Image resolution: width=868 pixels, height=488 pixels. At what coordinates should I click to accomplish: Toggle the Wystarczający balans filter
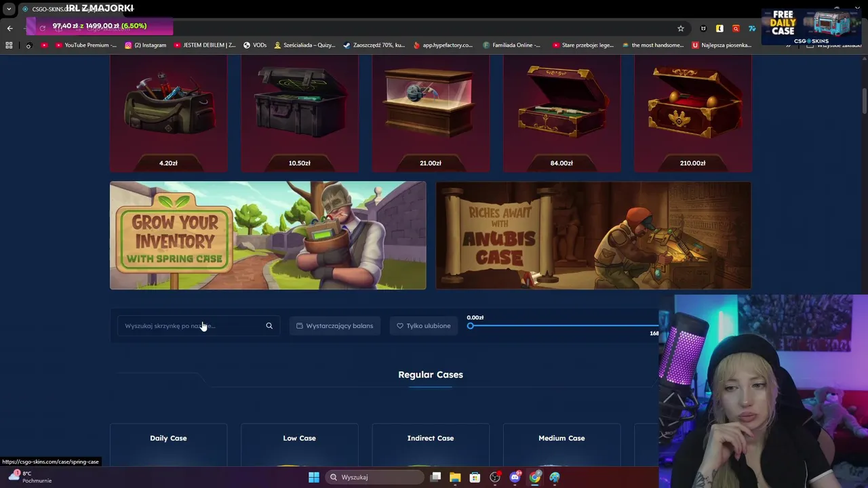335,326
